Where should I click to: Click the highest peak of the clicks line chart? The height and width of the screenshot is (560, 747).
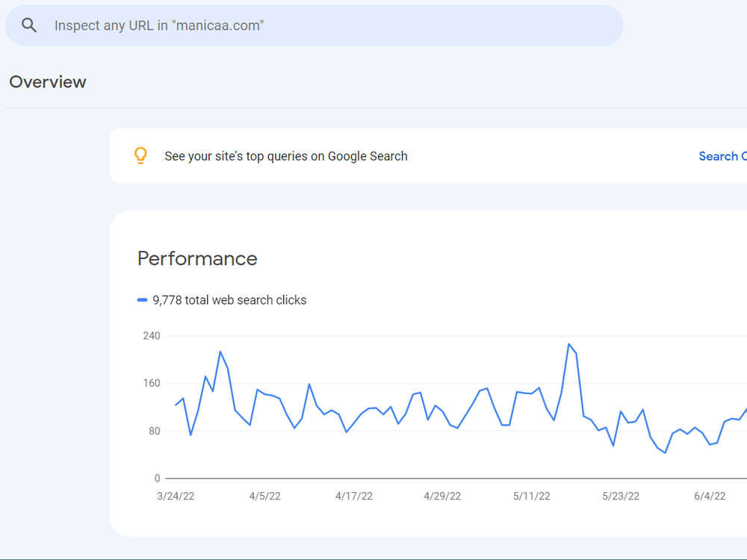pos(568,344)
